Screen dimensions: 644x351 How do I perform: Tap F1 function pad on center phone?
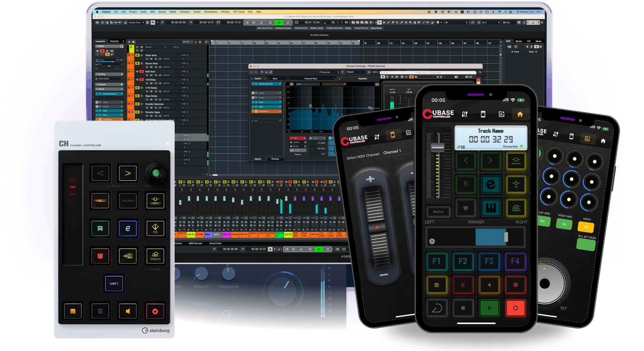(437, 261)
